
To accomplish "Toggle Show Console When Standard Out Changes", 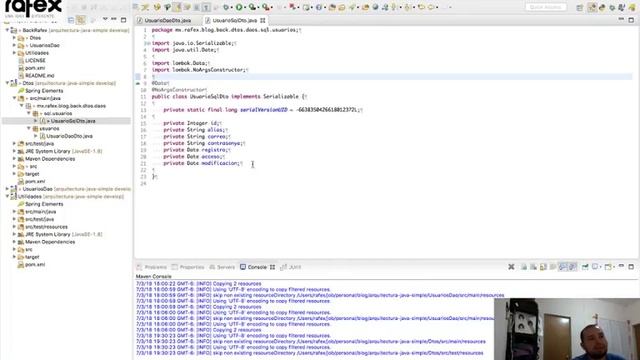I will coord(563,267).
